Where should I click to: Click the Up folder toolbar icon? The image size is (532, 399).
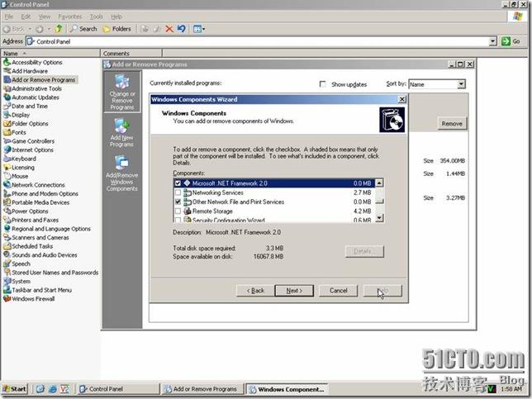point(59,29)
